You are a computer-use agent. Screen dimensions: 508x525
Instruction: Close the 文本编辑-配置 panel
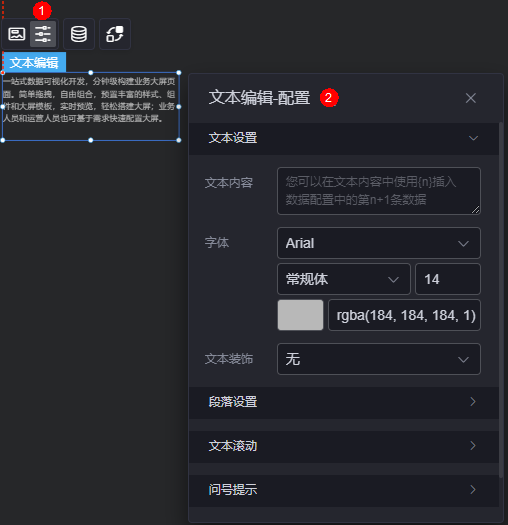[x=470, y=98]
